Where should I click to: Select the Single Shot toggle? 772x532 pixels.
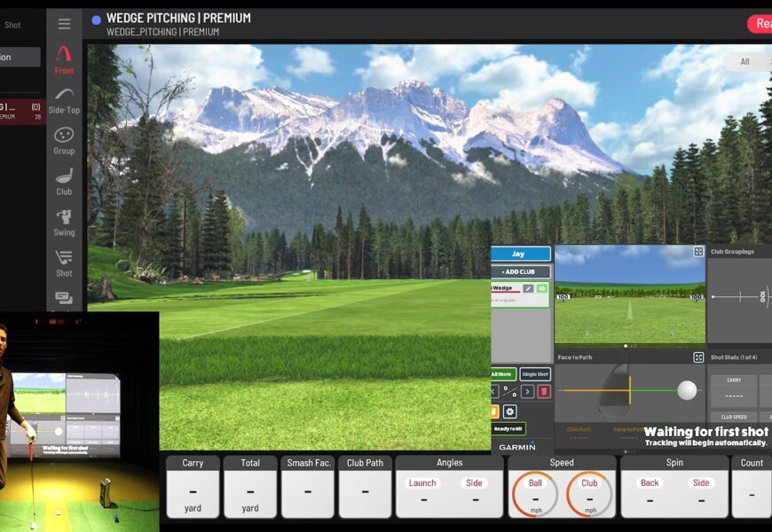point(535,374)
